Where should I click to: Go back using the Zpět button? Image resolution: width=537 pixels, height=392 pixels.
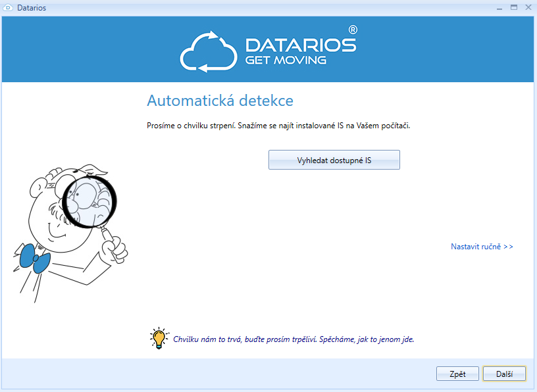[457, 374]
